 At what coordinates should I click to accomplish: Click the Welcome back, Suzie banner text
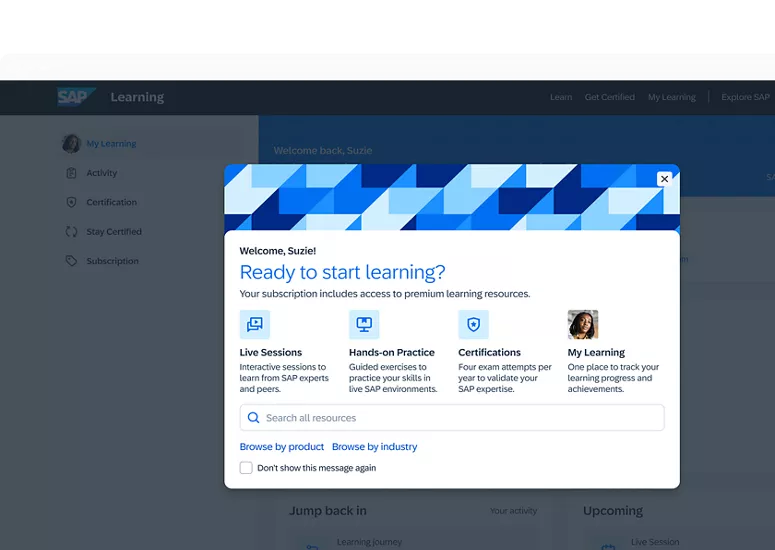point(323,151)
